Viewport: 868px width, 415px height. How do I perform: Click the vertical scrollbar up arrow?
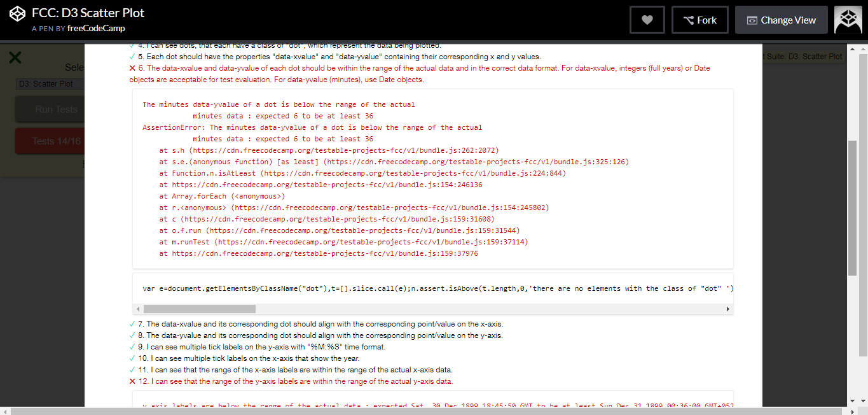pos(853,49)
